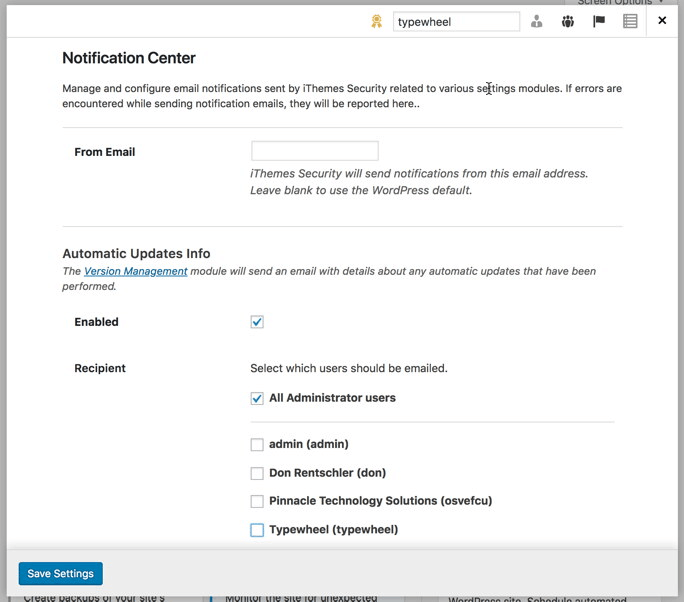Click the user group filter icon

(568, 21)
